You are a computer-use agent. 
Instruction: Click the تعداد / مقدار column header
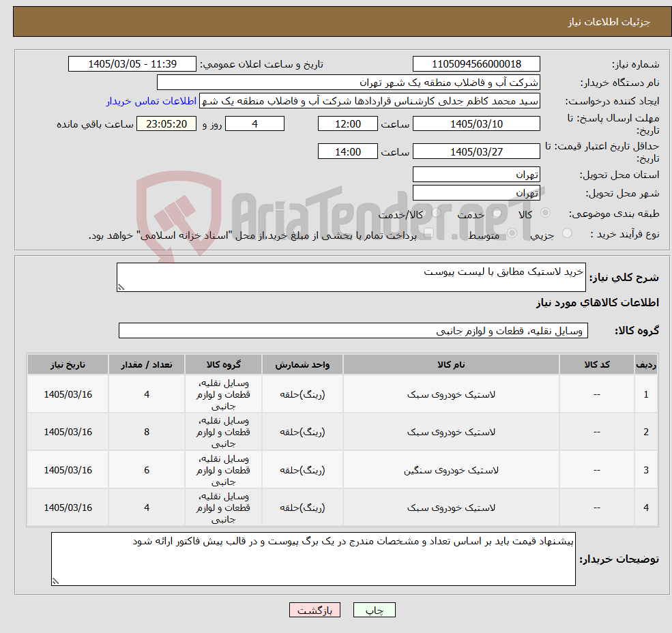click(147, 364)
